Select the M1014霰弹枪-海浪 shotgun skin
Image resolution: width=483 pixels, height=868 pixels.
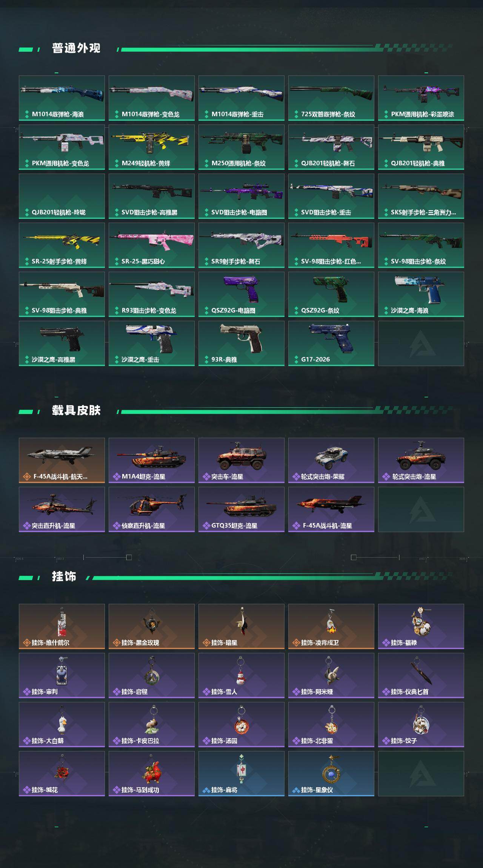click(x=62, y=98)
